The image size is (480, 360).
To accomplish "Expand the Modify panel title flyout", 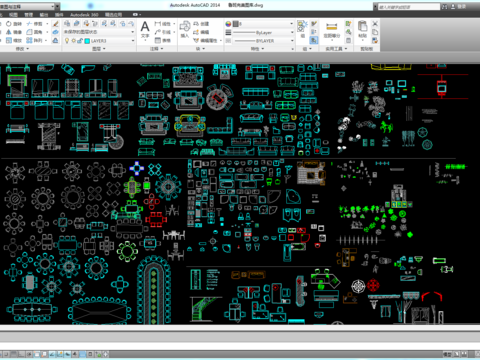I will click(x=22, y=49).
